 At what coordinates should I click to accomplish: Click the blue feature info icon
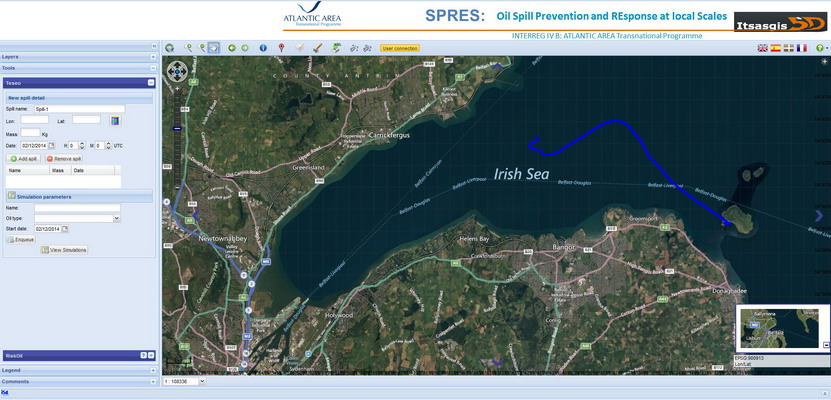[263, 47]
